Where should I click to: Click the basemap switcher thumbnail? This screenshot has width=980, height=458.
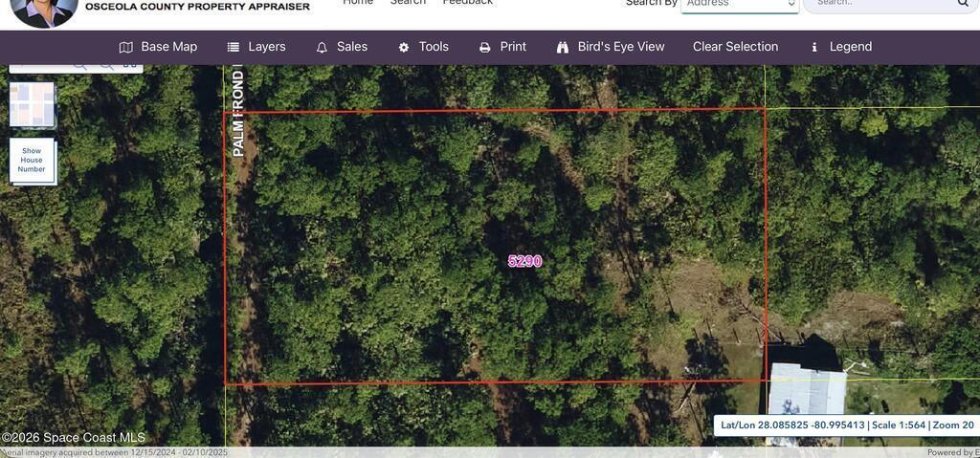point(32,104)
